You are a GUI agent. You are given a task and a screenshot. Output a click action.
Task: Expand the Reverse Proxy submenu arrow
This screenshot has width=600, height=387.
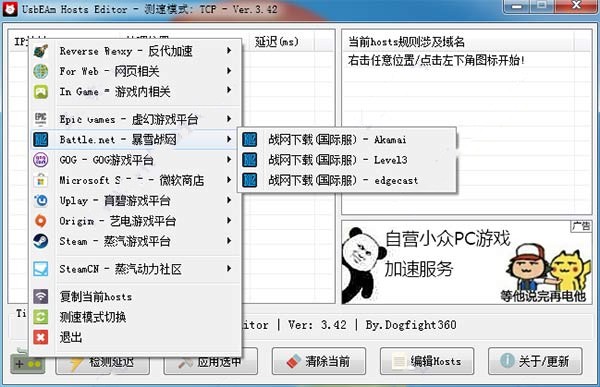click(229, 51)
